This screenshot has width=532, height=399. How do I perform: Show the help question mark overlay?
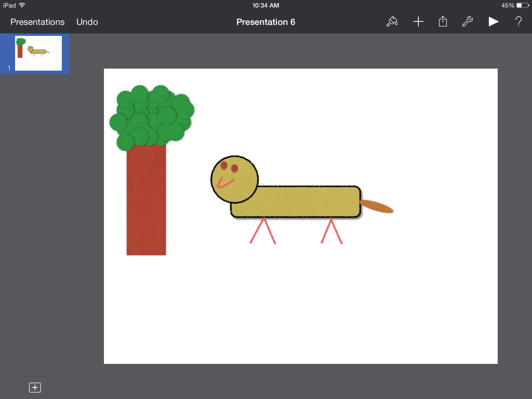518,22
